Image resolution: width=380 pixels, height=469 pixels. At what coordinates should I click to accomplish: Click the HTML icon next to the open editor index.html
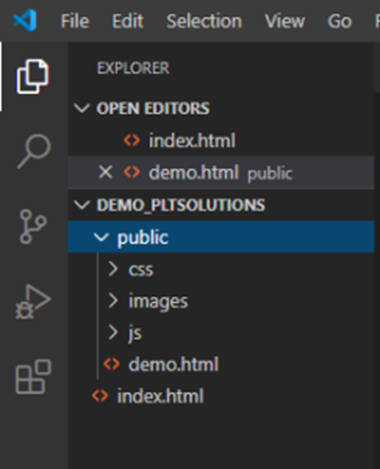[132, 140]
